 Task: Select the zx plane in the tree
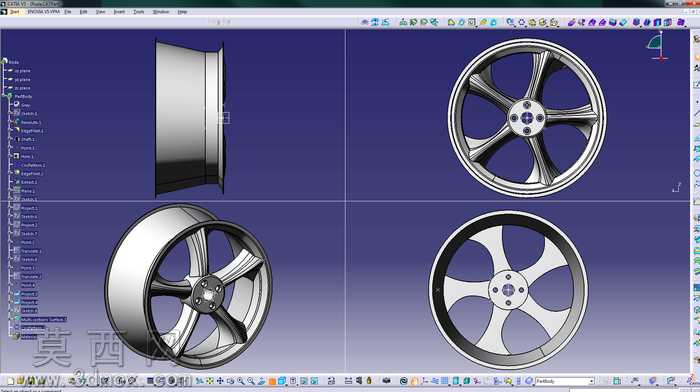pyautogui.click(x=22, y=88)
